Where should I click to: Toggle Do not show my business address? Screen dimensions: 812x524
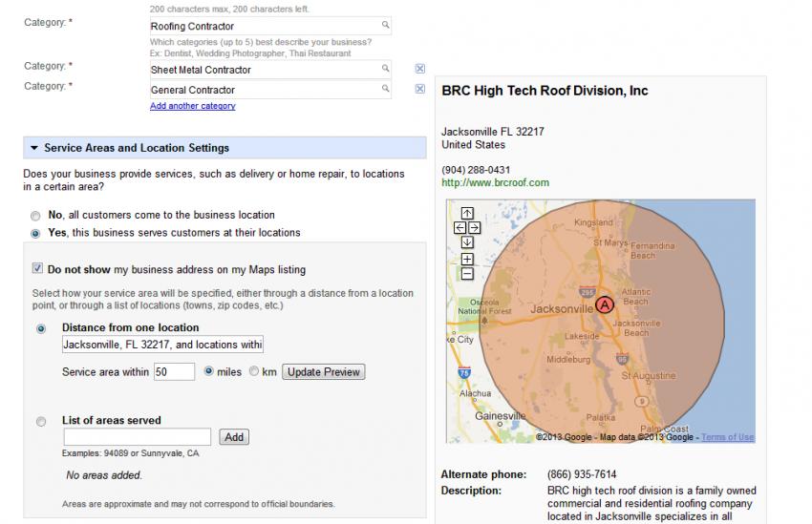click(x=37, y=268)
